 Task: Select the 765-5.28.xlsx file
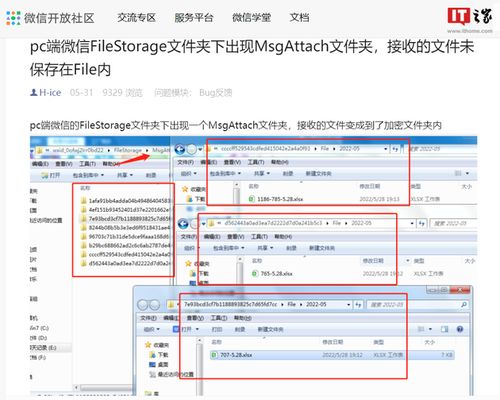[x=273, y=274]
